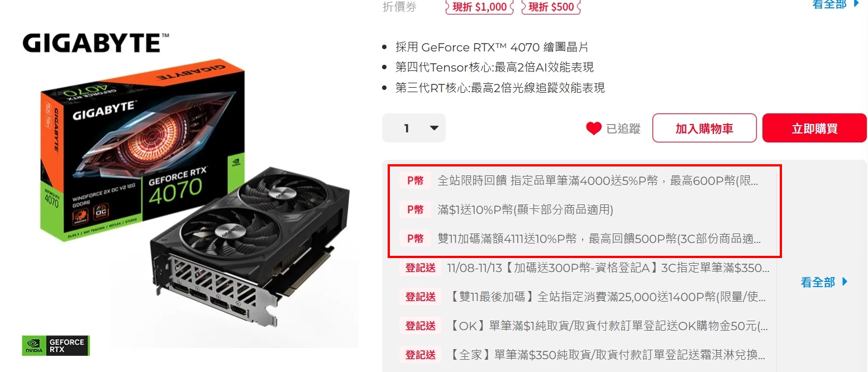Click the 立即購買 buy now button
This screenshot has width=868, height=372.
[x=814, y=128]
